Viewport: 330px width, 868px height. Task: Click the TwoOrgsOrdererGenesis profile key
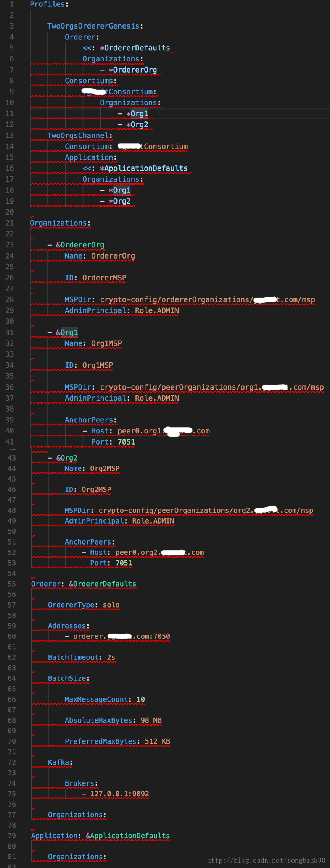(x=93, y=26)
